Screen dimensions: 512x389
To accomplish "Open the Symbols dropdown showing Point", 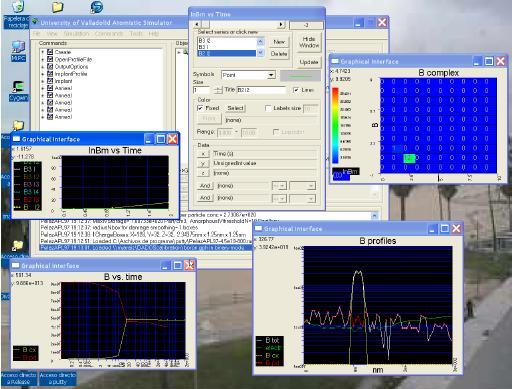I will pyautogui.click(x=248, y=75).
